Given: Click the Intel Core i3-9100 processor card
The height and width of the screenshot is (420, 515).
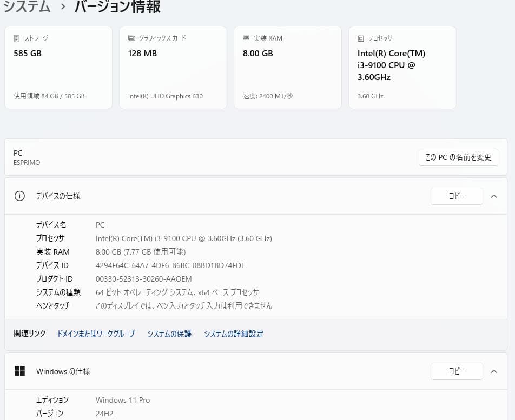Looking at the screenshot, I should (402, 67).
